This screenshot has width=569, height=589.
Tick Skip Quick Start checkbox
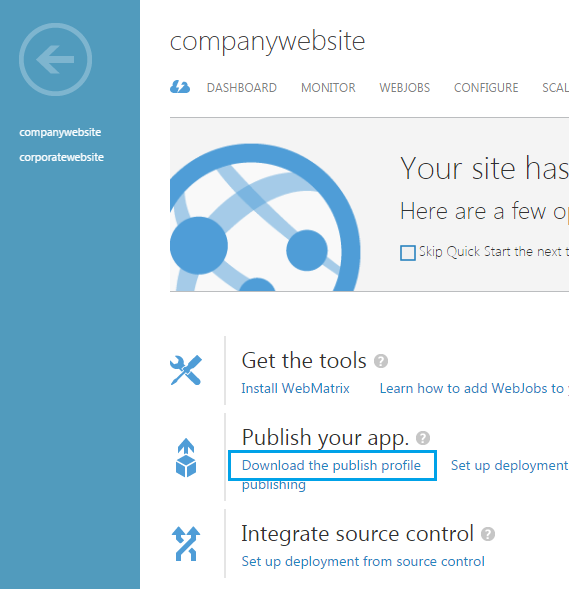point(408,253)
